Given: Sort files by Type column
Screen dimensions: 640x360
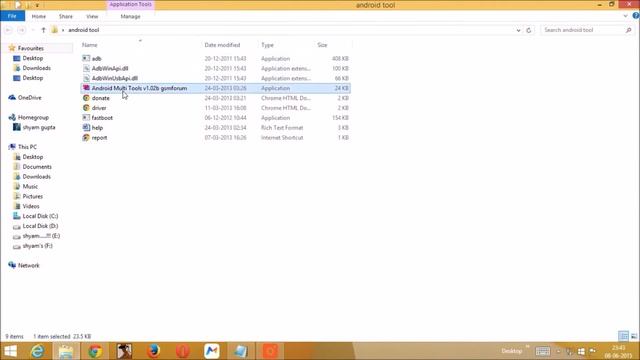Looking at the screenshot, I should pos(267,45).
